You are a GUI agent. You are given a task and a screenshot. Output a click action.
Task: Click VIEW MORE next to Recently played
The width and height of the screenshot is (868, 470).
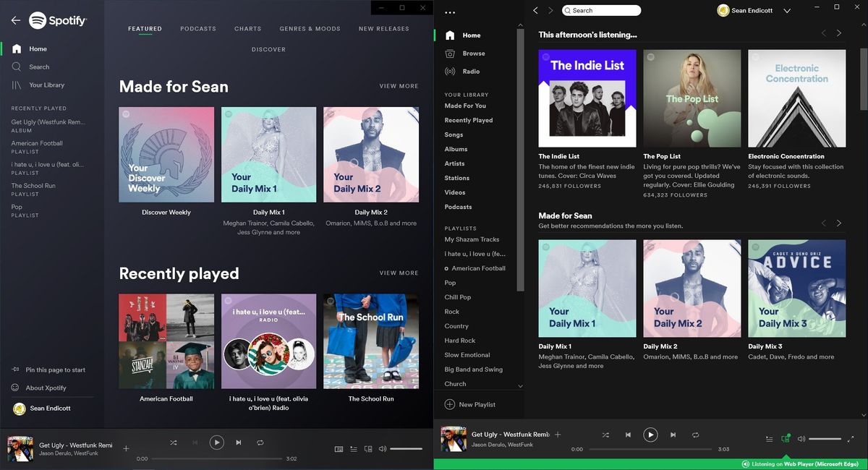point(399,273)
